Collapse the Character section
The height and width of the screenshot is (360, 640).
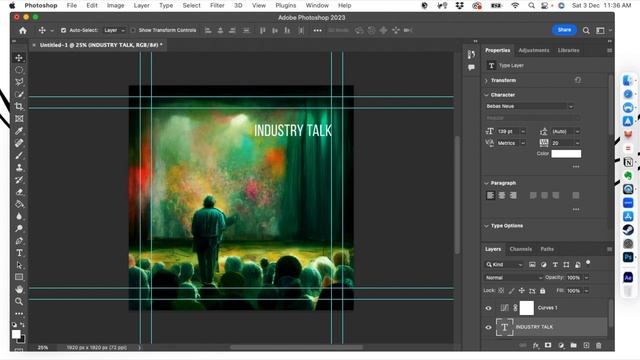point(487,95)
